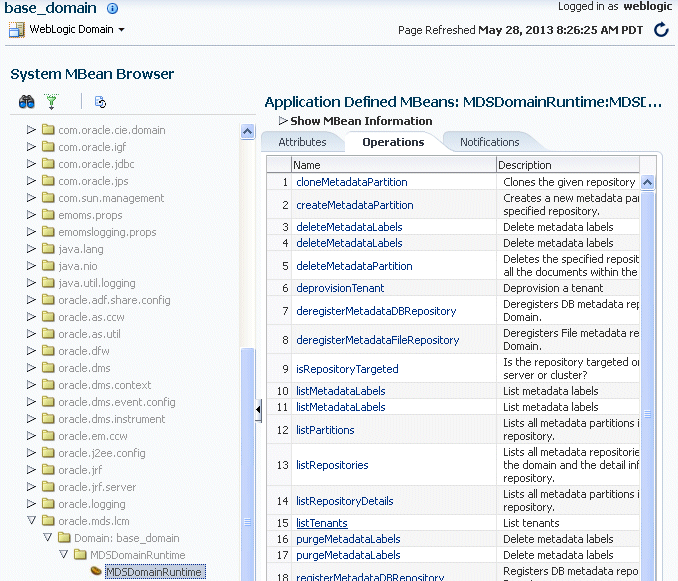Collapse the left pane with splitter arrow
This screenshot has width=678, height=581.
258,409
